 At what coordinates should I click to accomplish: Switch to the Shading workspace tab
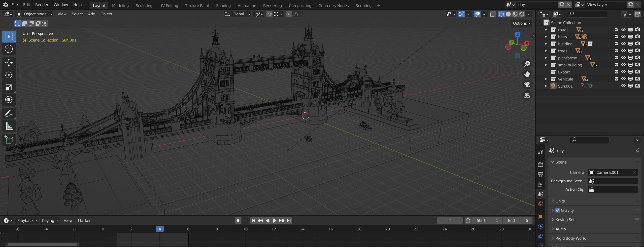pyautogui.click(x=223, y=6)
